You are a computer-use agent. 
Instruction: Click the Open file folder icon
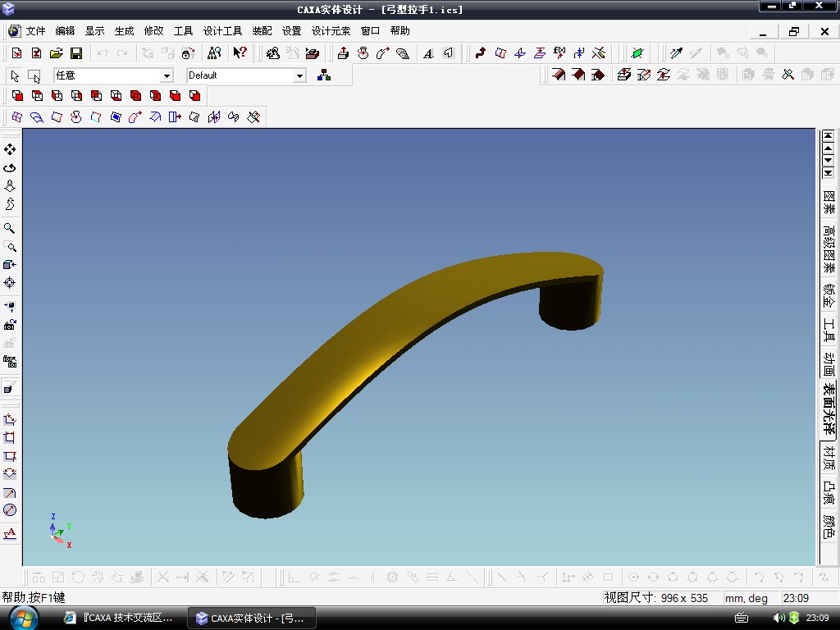pyautogui.click(x=57, y=53)
